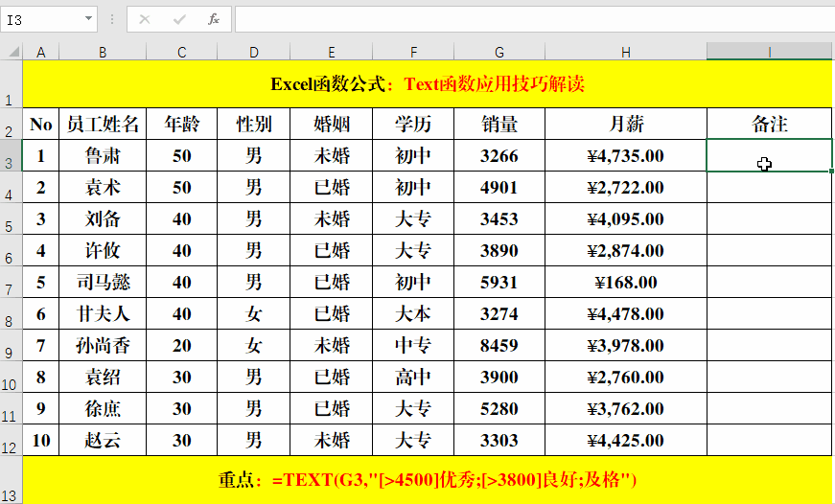The height and width of the screenshot is (504, 835).
Task: Click the '备注' header cell
Action: [770, 124]
